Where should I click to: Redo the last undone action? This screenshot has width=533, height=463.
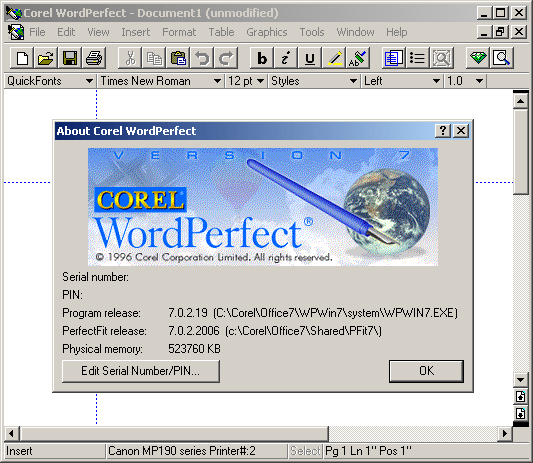(x=226, y=58)
